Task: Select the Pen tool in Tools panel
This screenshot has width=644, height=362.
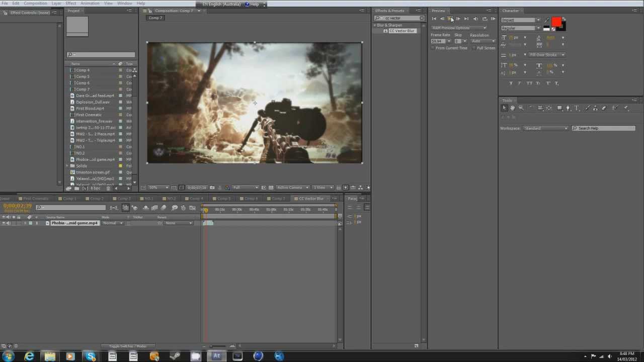Action: click(568, 108)
